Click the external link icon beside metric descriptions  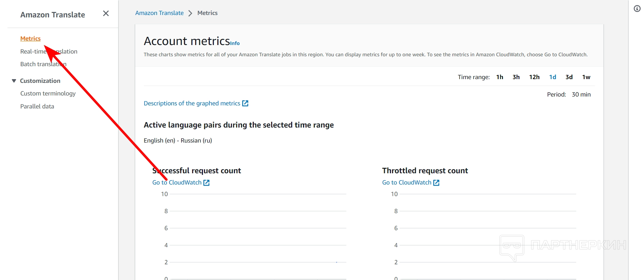point(245,103)
